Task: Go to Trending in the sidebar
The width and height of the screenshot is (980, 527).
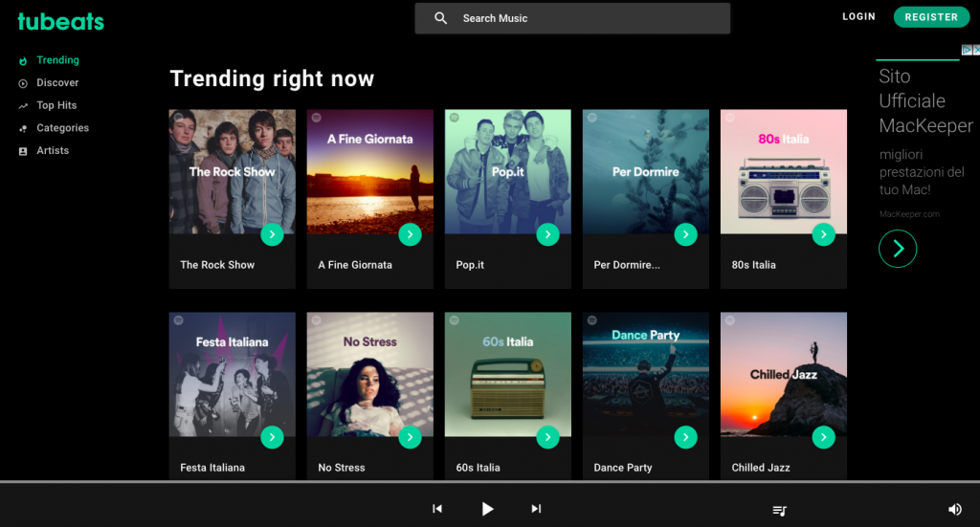Action: pyautogui.click(x=57, y=60)
